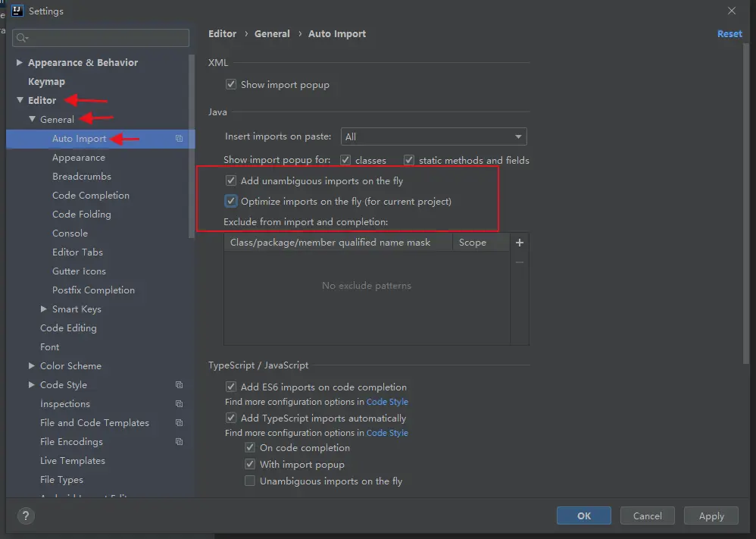Toggle On code completion checkbox
756x539 pixels.
(x=250, y=447)
